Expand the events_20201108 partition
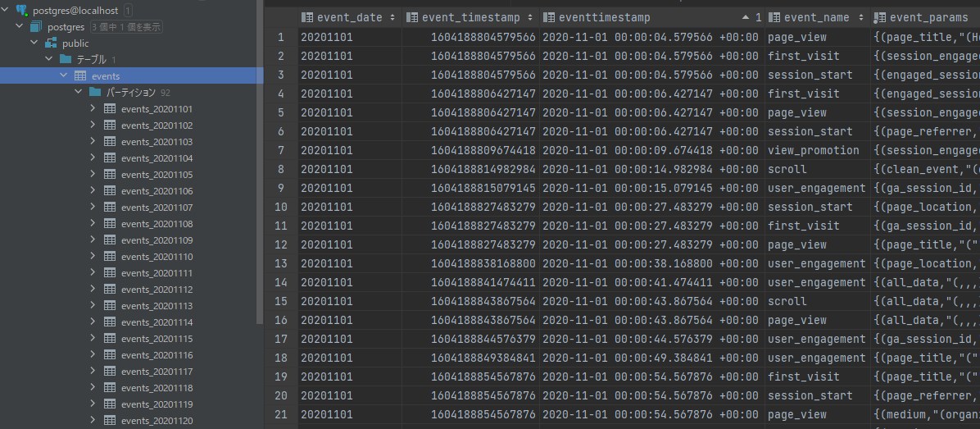 click(x=93, y=223)
